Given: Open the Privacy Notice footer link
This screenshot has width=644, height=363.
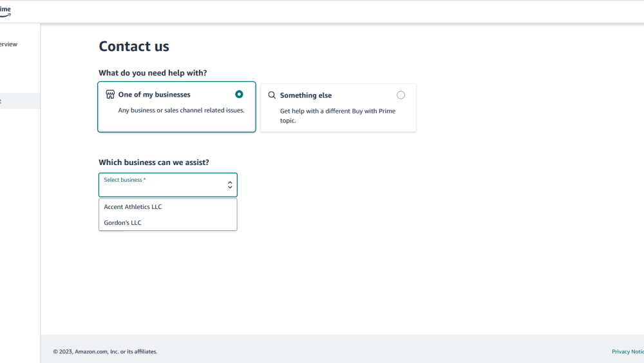Looking at the screenshot, I should pyautogui.click(x=627, y=351).
